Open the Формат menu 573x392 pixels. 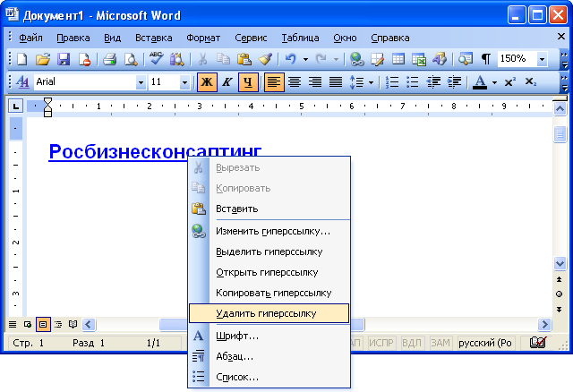[203, 38]
